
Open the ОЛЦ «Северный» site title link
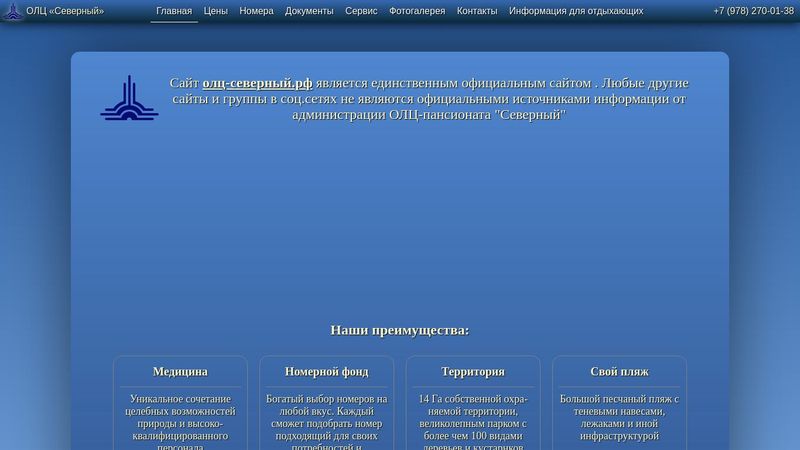65,11
